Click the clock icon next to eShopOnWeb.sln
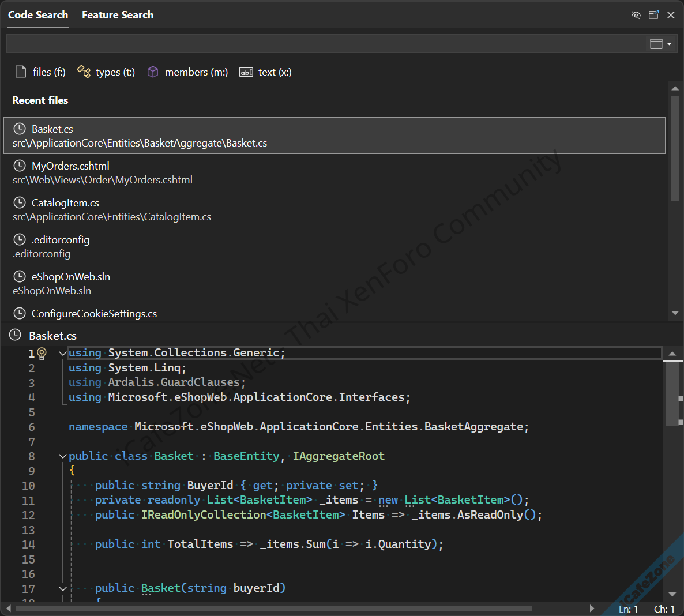The width and height of the screenshot is (684, 616). 20,277
